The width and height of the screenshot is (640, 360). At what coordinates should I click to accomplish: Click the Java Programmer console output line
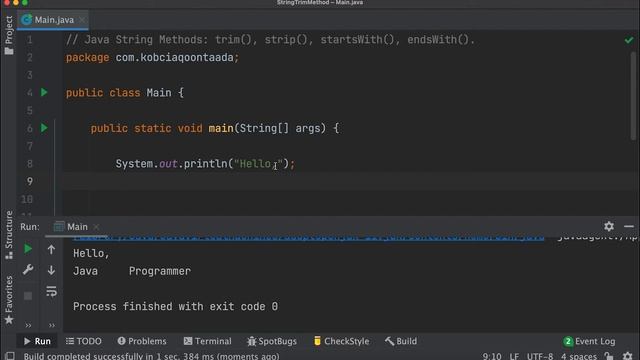[x=132, y=271]
